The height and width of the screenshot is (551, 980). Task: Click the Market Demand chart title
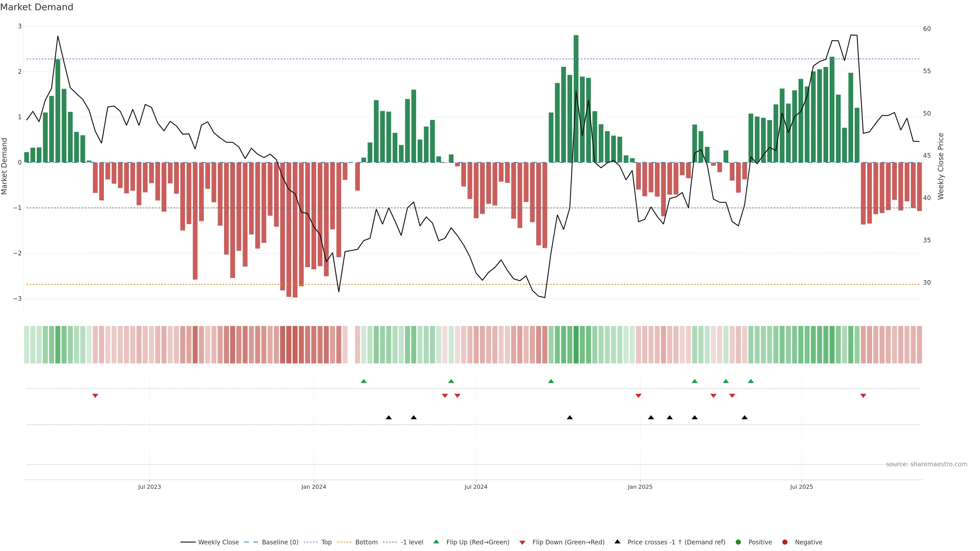tap(36, 7)
